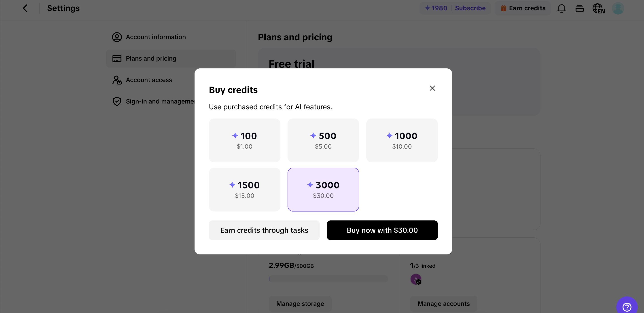
Task: Select the 500 credits pack
Action: click(x=323, y=140)
